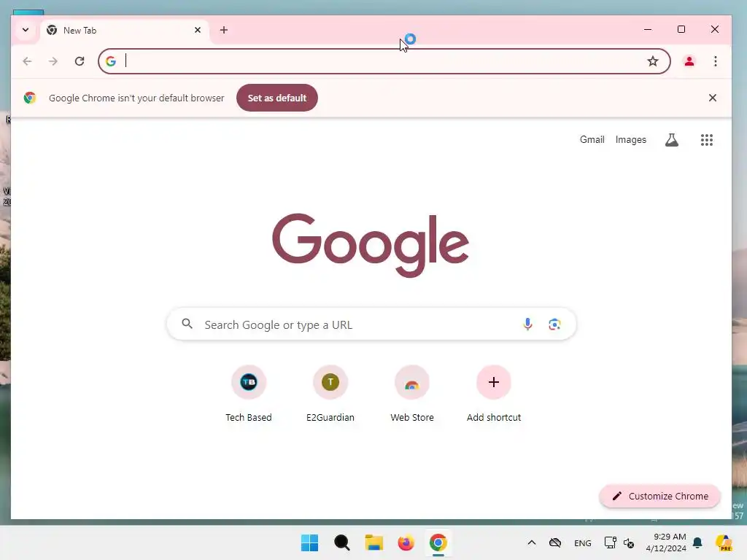
Task: Go back to the previous page
Action: pos(27,61)
